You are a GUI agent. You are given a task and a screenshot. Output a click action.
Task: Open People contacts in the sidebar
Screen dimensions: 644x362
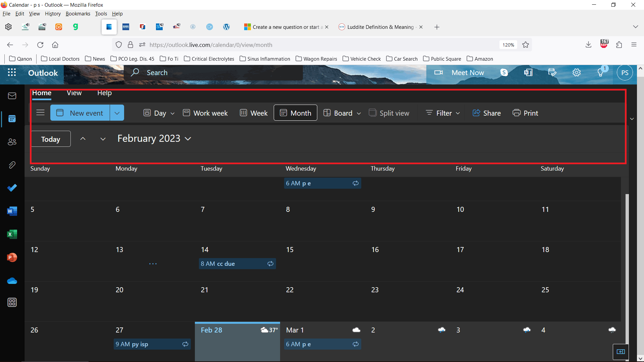pos(12,142)
